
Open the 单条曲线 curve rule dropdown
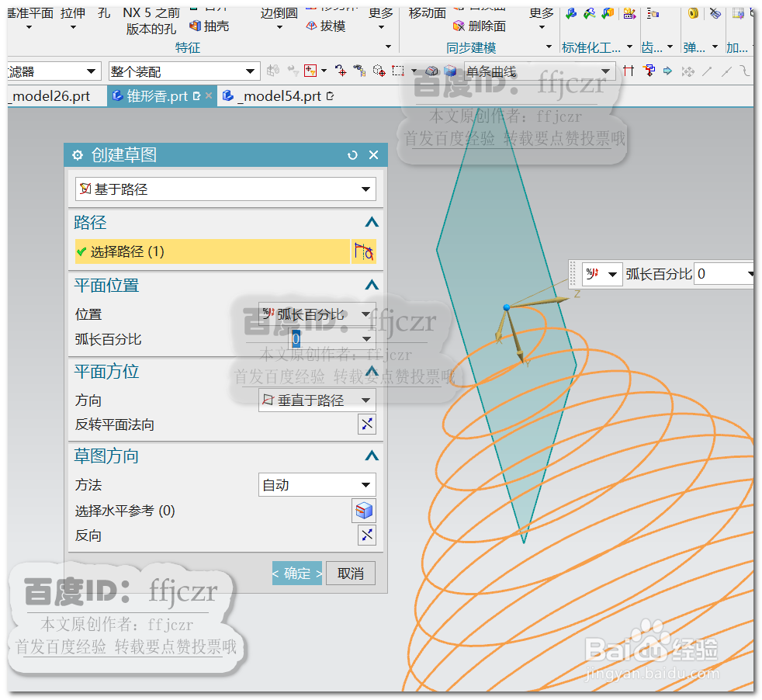[539, 71]
